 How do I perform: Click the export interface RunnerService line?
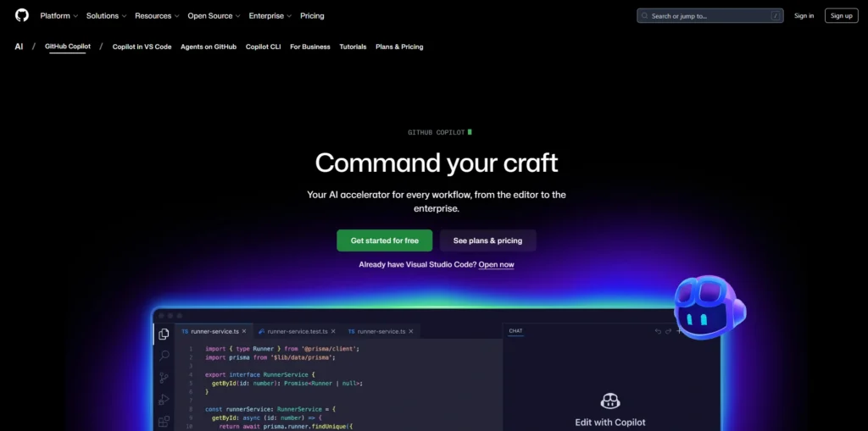coord(259,374)
